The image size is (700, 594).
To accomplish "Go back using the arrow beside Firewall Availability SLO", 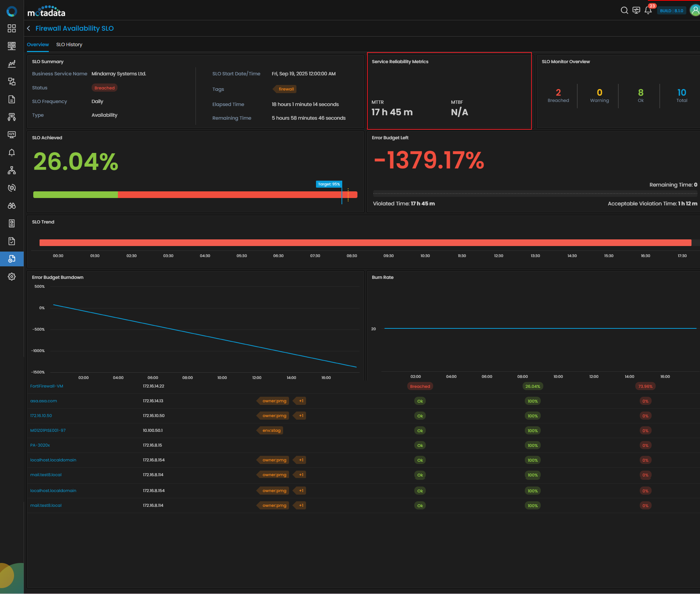I will pos(29,28).
